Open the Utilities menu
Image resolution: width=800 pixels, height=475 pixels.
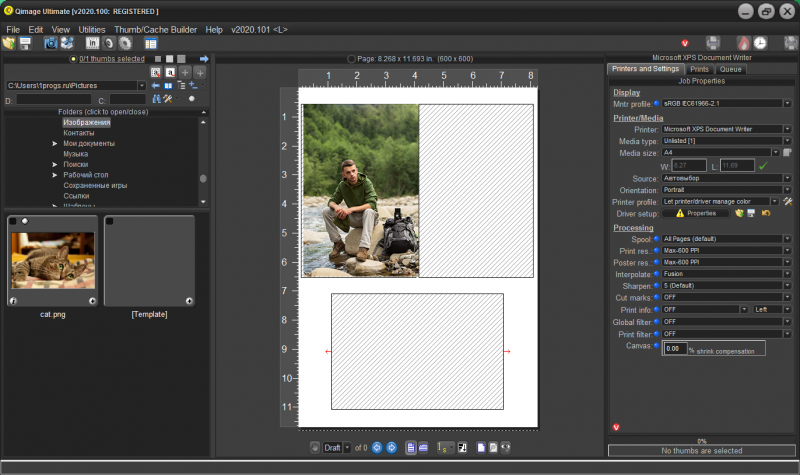coord(91,30)
